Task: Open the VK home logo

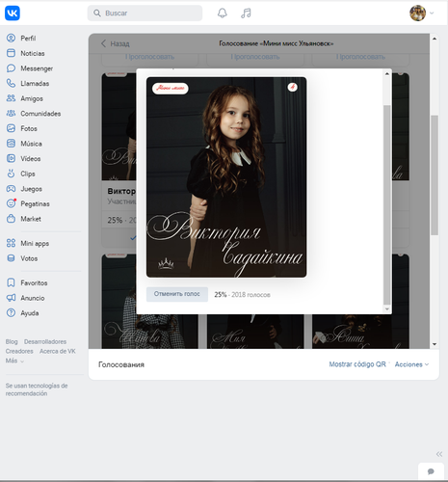Action: tap(13, 13)
